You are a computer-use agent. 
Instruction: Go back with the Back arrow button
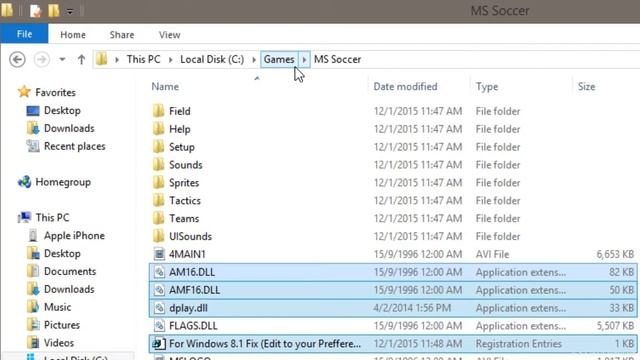(x=17, y=60)
